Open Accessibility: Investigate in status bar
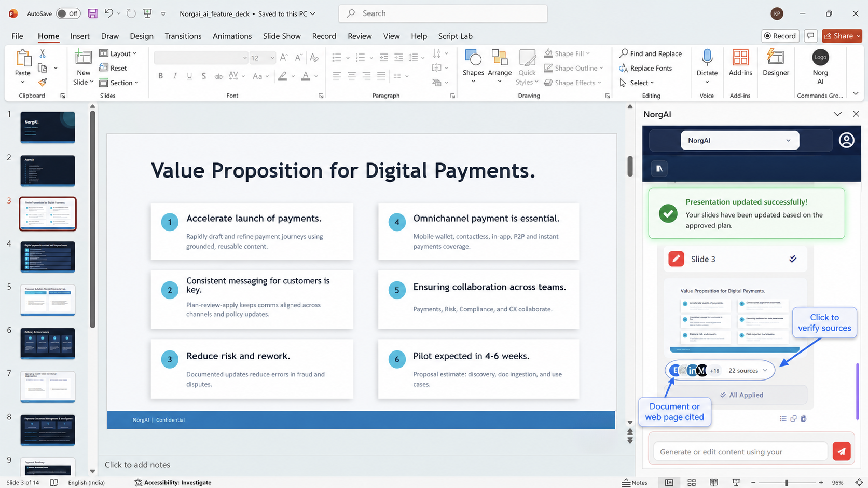This screenshot has width=868, height=488. point(173,482)
